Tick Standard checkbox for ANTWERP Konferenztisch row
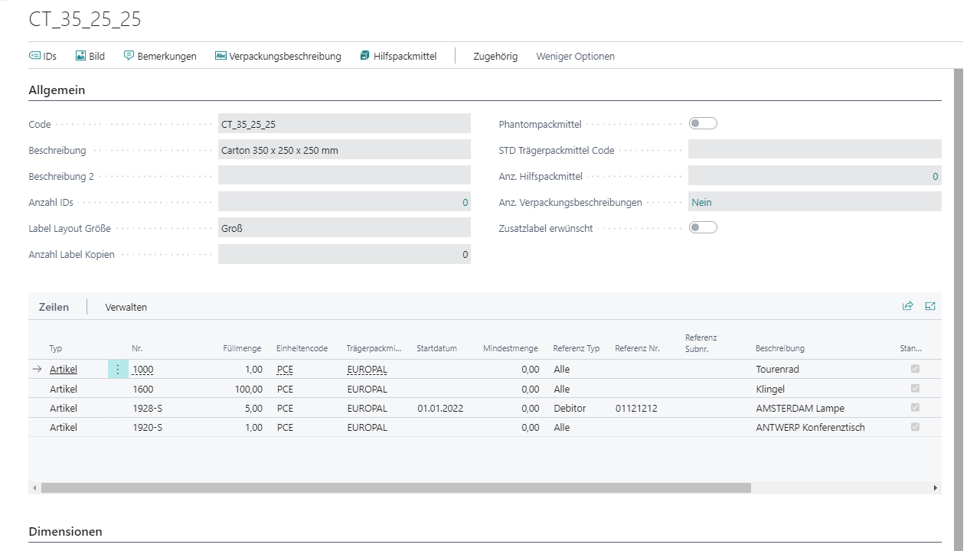The image size is (980, 551). coord(915,426)
